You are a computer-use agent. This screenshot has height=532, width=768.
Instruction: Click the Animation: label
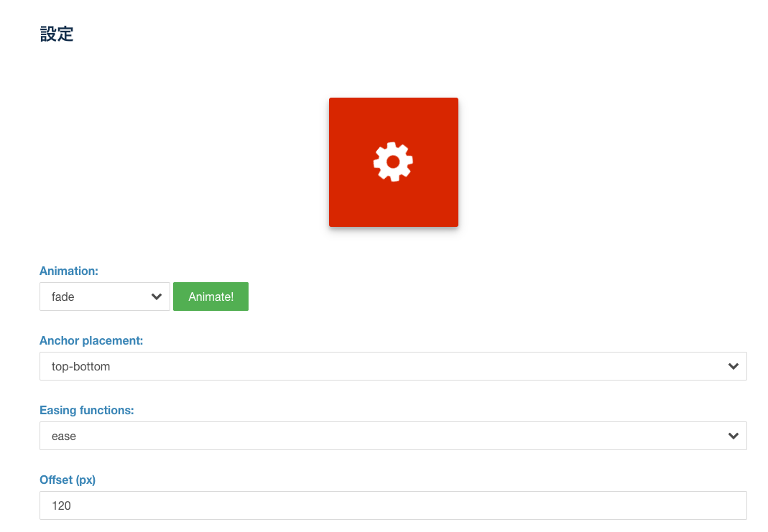pyautogui.click(x=69, y=271)
